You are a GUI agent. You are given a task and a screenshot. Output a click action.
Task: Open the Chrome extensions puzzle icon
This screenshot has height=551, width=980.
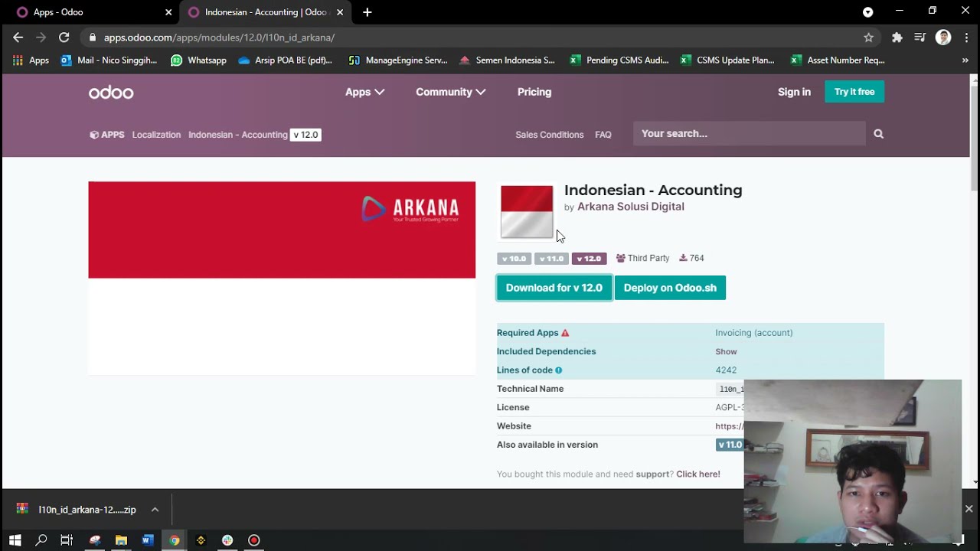pyautogui.click(x=897, y=37)
